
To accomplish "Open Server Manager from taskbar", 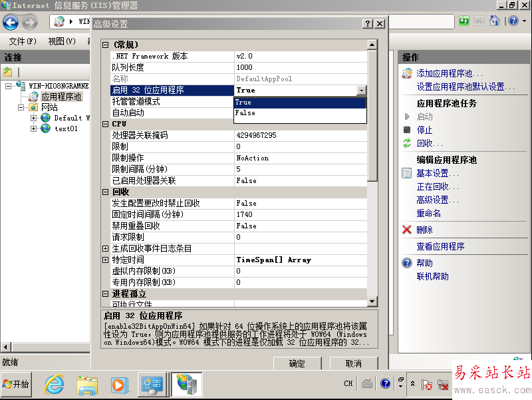I will tap(152, 385).
